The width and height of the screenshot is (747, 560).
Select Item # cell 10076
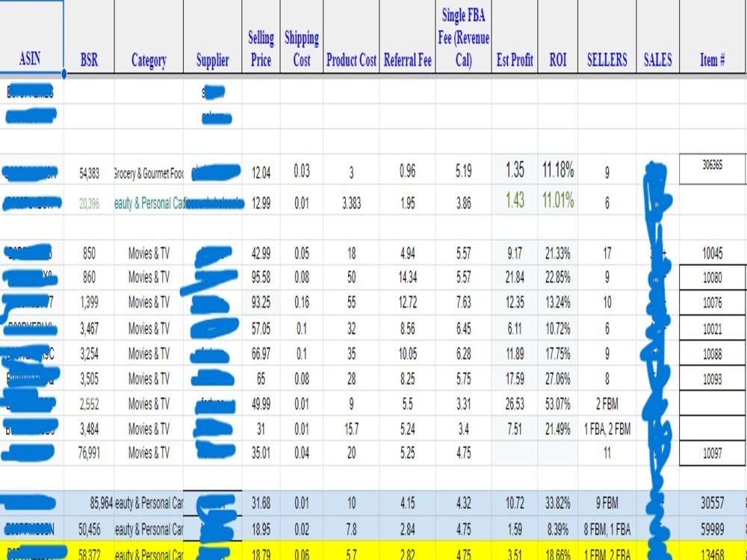pyautogui.click(x=713, y=302)
